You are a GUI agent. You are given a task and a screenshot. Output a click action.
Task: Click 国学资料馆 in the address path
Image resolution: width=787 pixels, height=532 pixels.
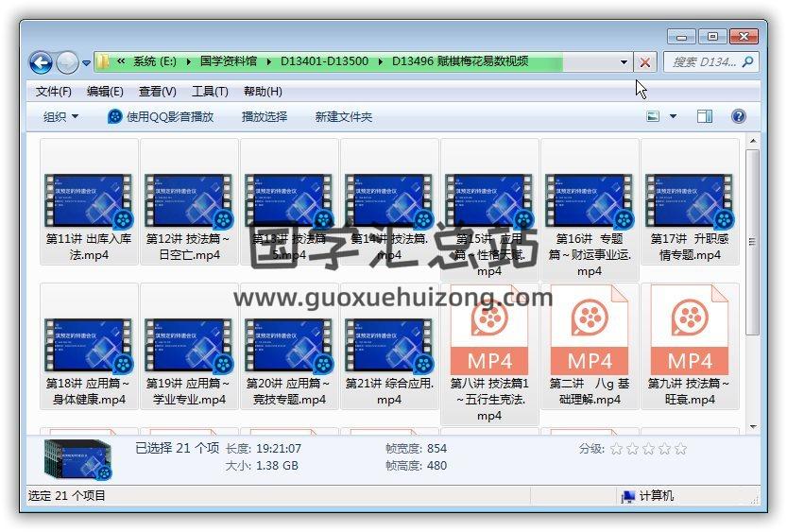click(x=229, y=61)
